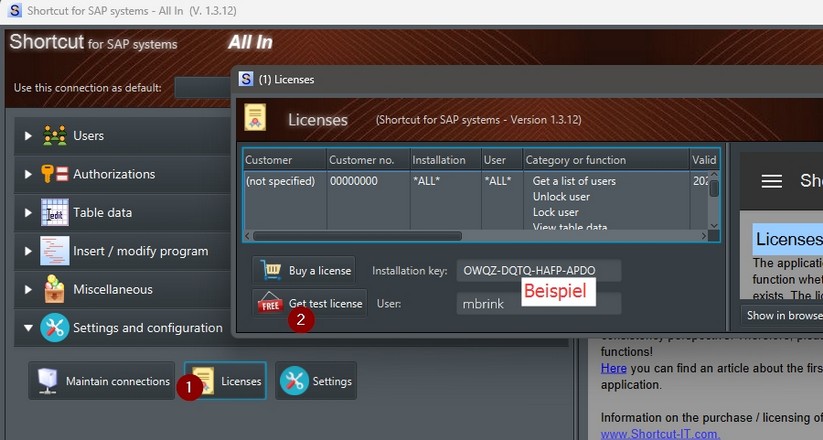Expand the Table data section

click(28, 213)
